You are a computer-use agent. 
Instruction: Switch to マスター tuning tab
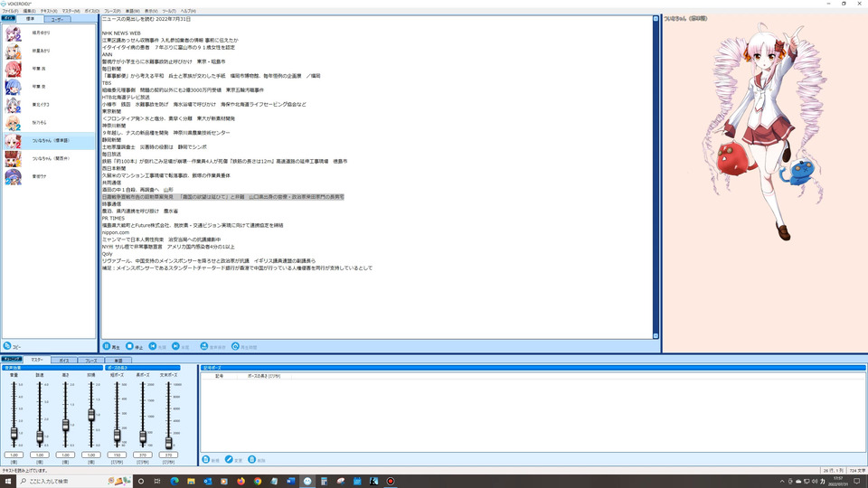(37, 360)
